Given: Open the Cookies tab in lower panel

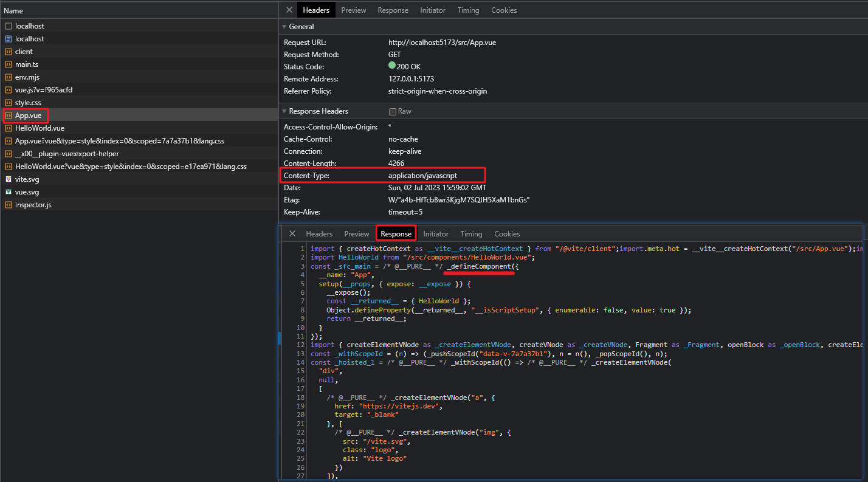Looking at the screenshot, I should 507,234.
